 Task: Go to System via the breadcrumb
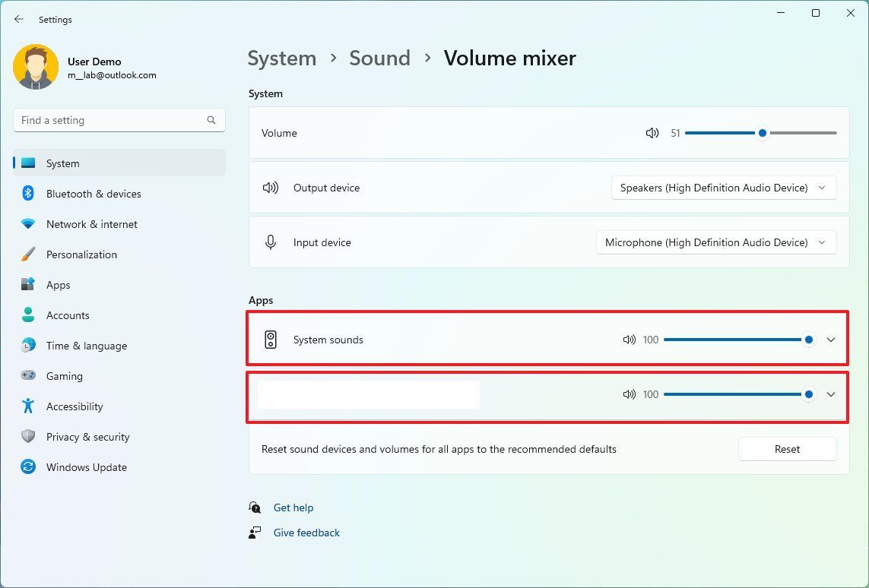(281, 58)
